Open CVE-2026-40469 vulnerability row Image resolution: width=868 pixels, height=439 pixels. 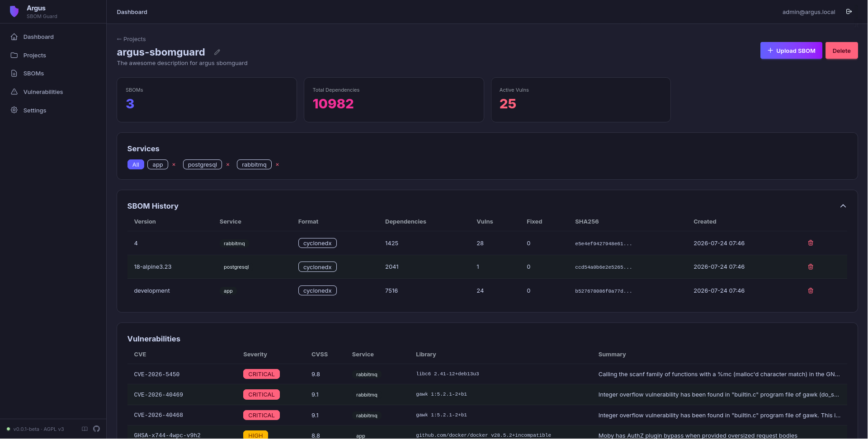click(487, 395)
